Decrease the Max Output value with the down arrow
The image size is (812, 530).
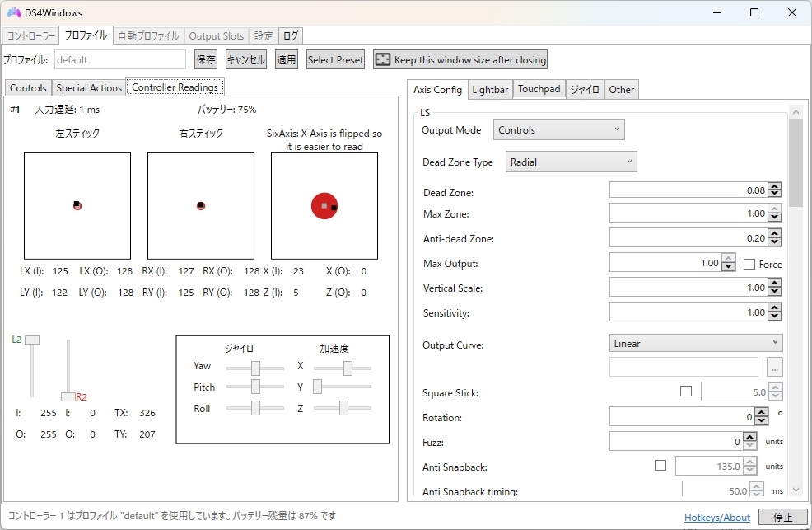728,266
